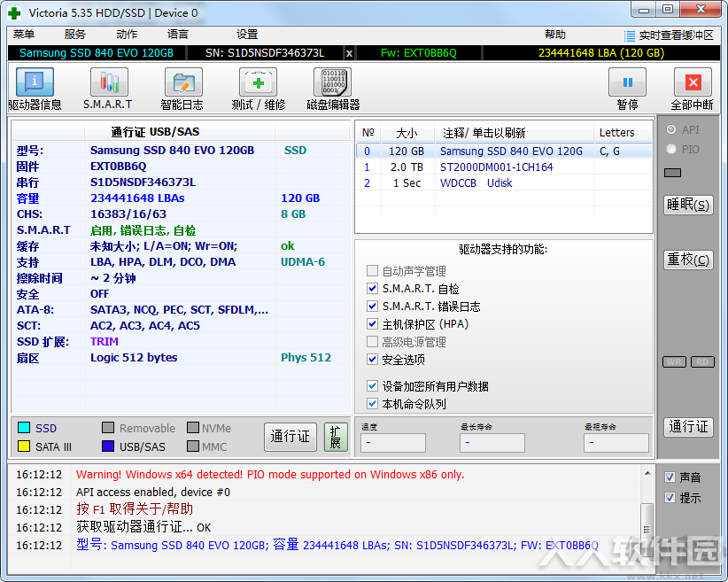Select the Samsung SSD 840 EVO 120G row
Screen dimensions: 728x582
pos(504,151)
